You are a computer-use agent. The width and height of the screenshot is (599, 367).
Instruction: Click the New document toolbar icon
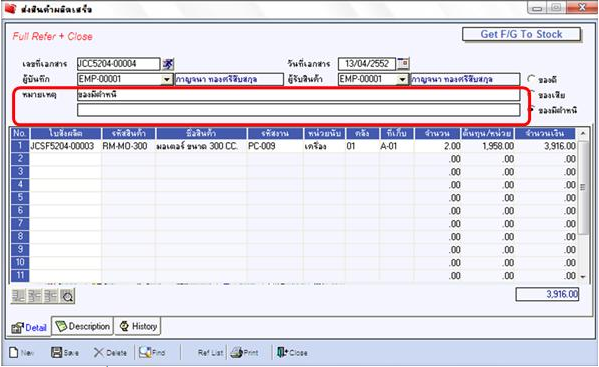click(14, 352)
